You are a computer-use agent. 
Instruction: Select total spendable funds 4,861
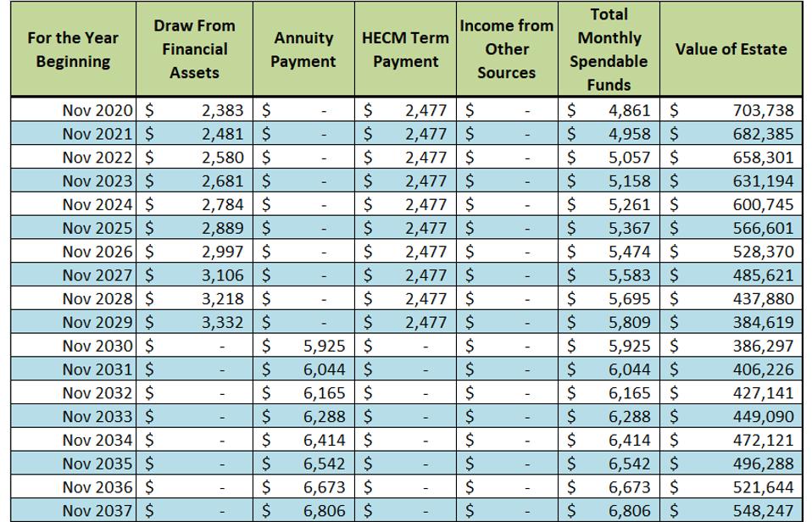pyautogui.click(x=629, y=110)
